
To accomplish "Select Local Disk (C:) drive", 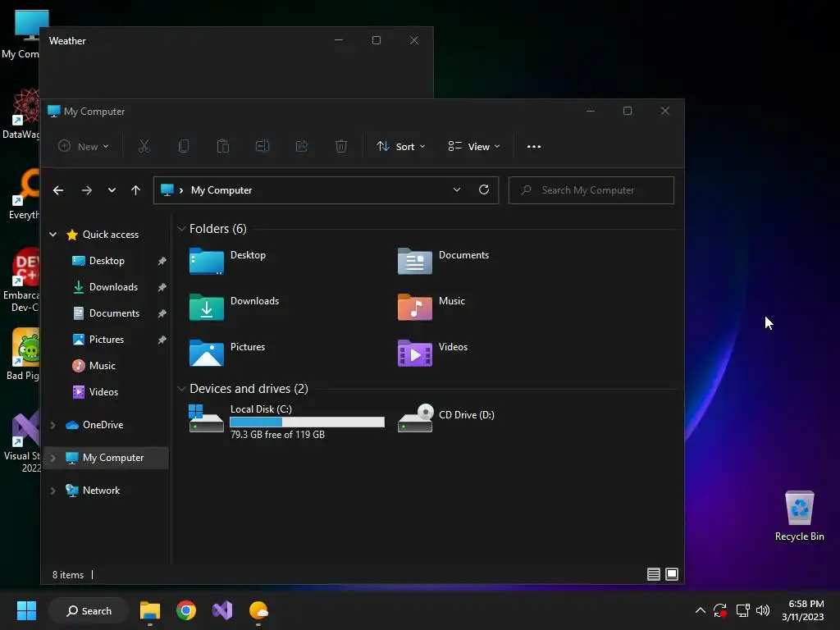I will coord(286,422).
